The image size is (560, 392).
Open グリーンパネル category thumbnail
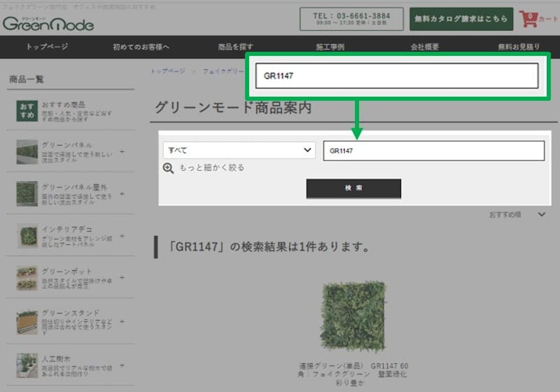click(x=27, y=152)
